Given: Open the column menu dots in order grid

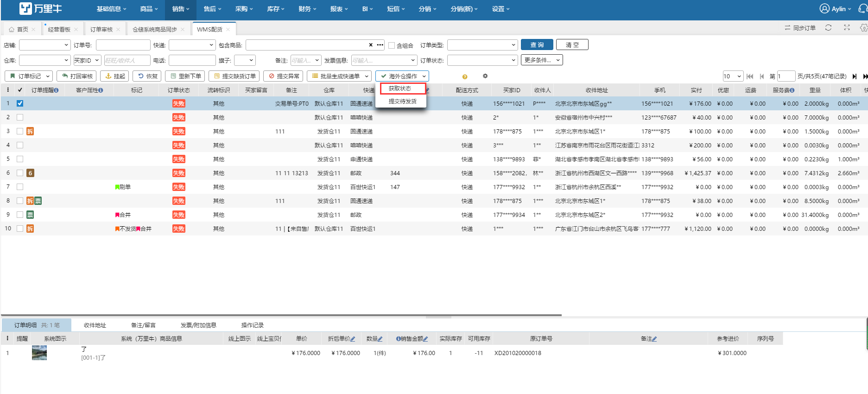Looking at the screenshot, I should [x=8, y=90].
